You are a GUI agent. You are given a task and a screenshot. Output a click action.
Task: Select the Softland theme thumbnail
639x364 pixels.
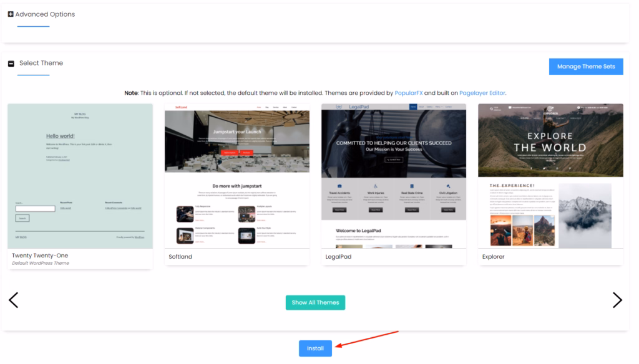pos(237,176)
